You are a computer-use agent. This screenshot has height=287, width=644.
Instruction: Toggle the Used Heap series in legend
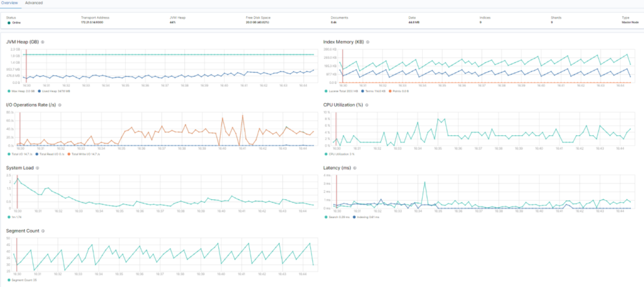click(x=53, y=91)
